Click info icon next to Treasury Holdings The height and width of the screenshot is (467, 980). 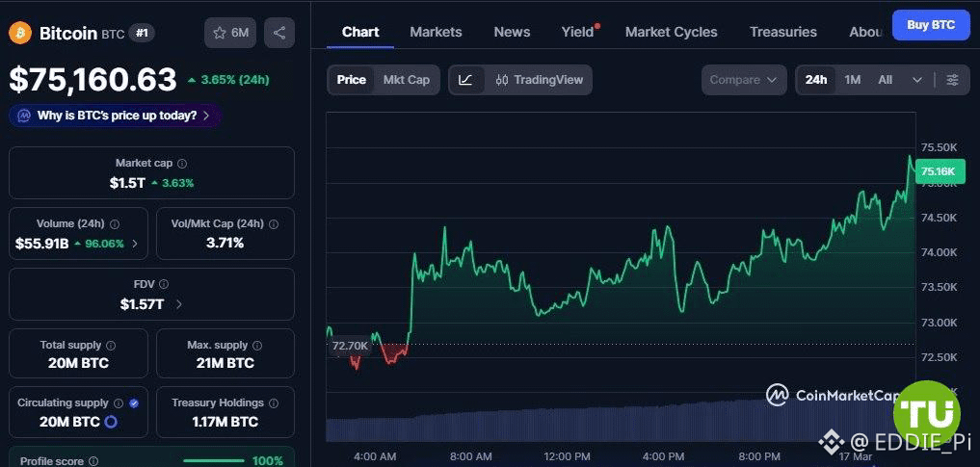click(x=274, y=403)
